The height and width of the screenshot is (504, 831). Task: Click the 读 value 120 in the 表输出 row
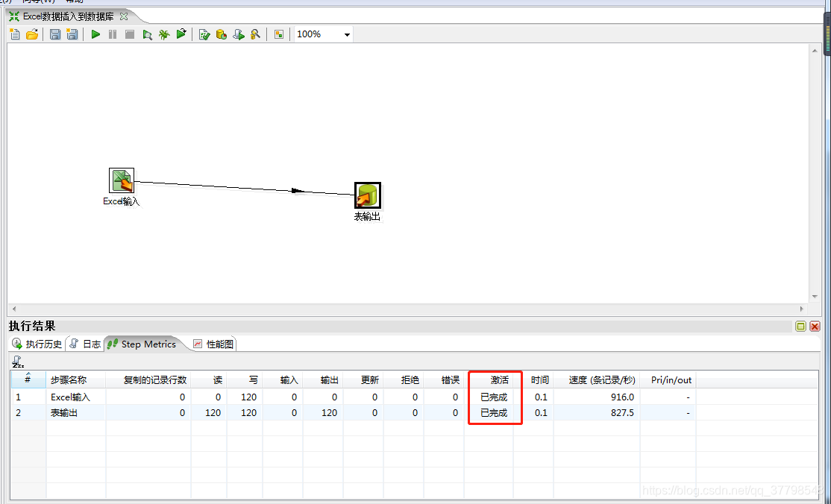[213, 413]
